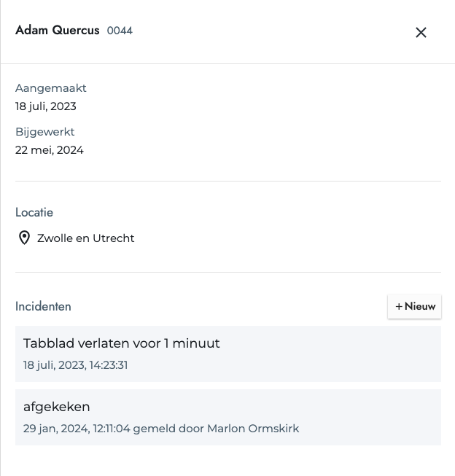Click the 29 jan, 2024 incident timestamp

77,429
